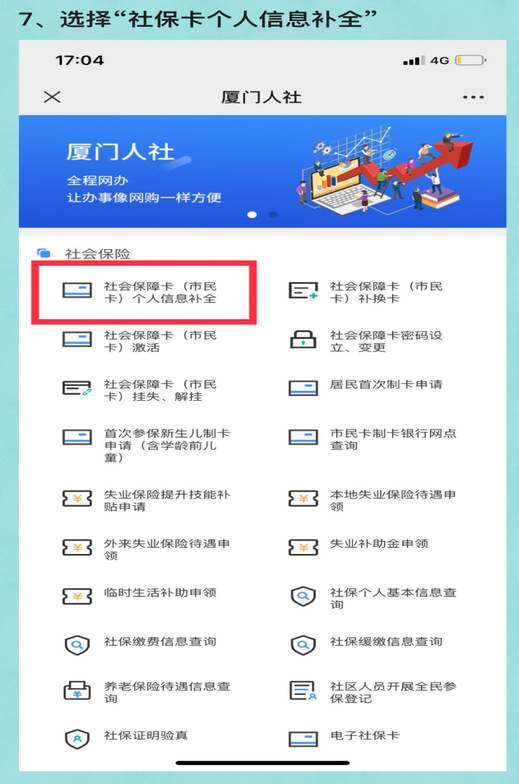Tap 市民卡制卡银行网点查询 text

[393, 440]
